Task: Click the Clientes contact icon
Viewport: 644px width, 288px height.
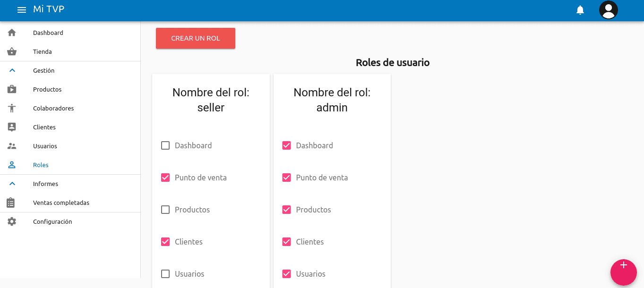Action: pyautogui.click(x=12, y=127)
